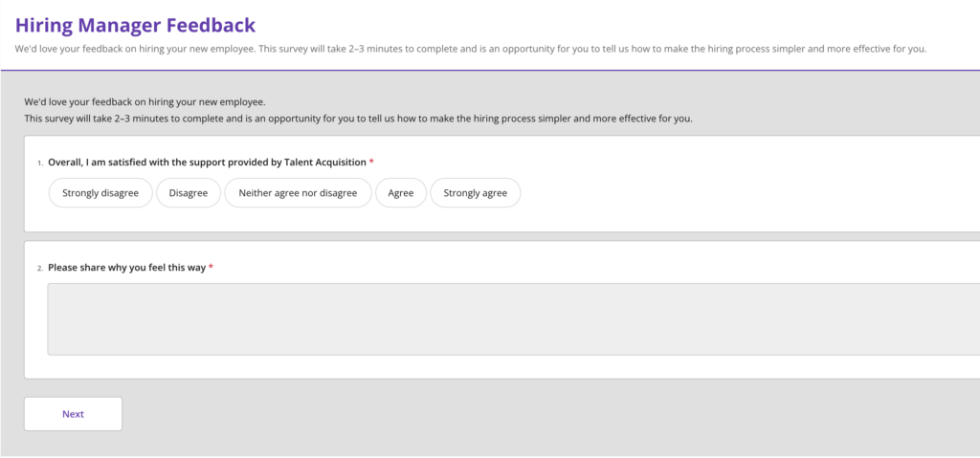Click the subtitle directly under the page title
This screenshot has height=458, width=980.
point(470,49)
